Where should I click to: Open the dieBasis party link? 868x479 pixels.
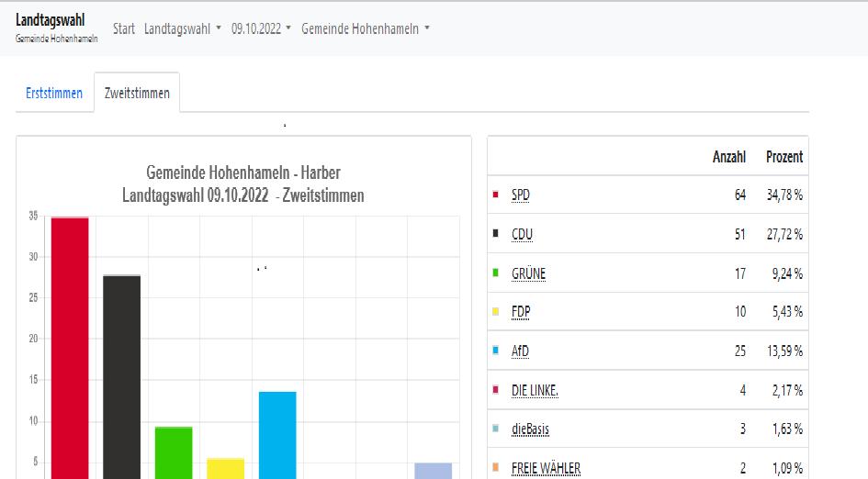point(530,429)
